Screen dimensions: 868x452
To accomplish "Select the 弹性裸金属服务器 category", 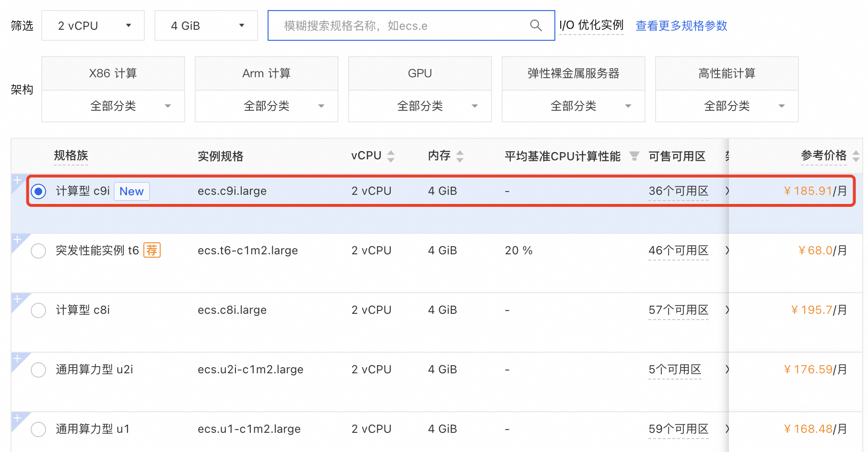I will (573, 73).
